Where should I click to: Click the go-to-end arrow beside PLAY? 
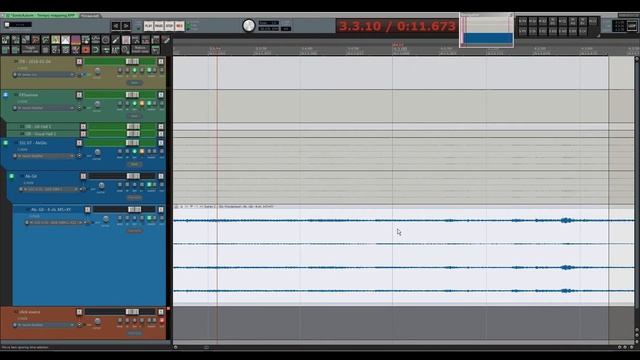[x=126, y=26]
